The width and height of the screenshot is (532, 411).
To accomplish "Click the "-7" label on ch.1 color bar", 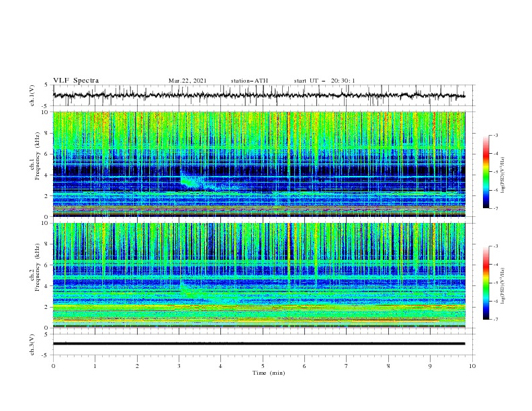I will pos(496,208).
